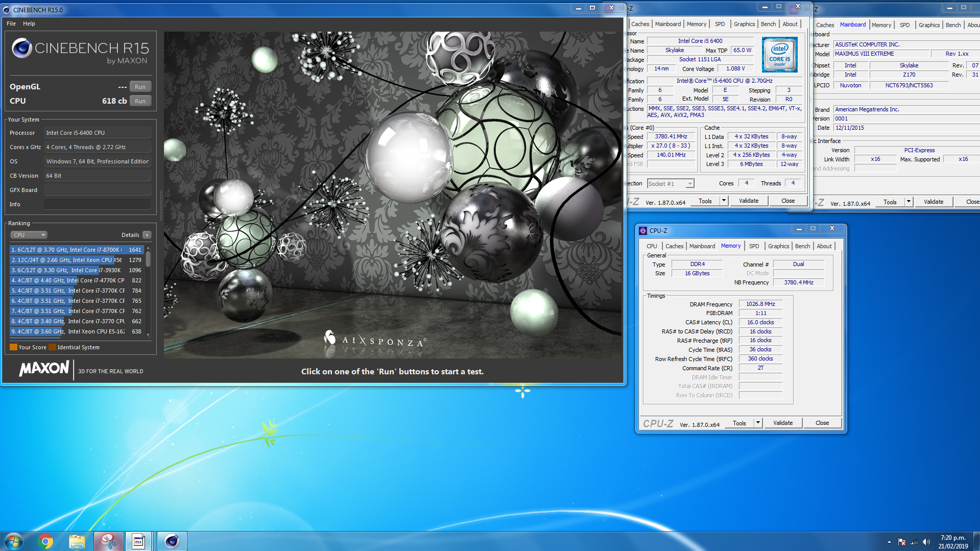This screenshot has height=551, width=980.
Task: Click Tools button in rightmost CPU-Z window
Action: 890,202
